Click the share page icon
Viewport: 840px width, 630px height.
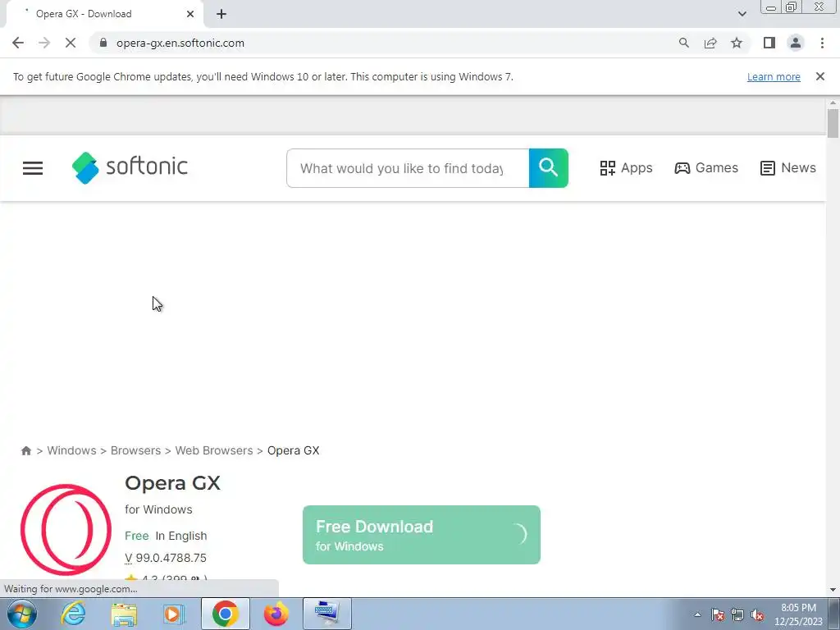coord(710,43)
